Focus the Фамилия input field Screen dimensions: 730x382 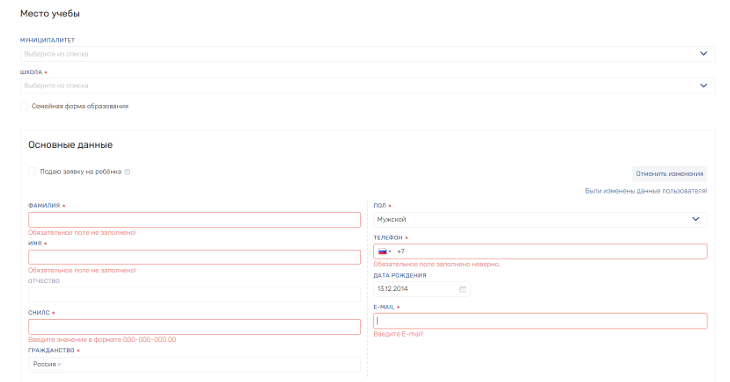pyautogui.click(x=194, y=220)
